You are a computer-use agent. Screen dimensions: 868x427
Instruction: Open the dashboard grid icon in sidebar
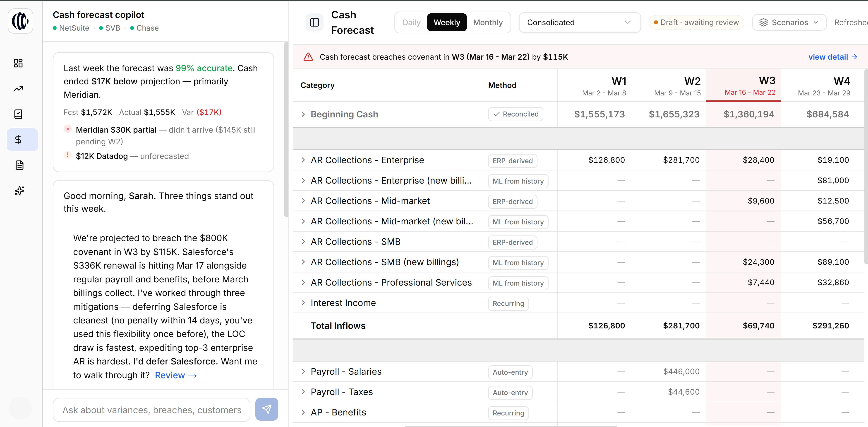(19, 63)
